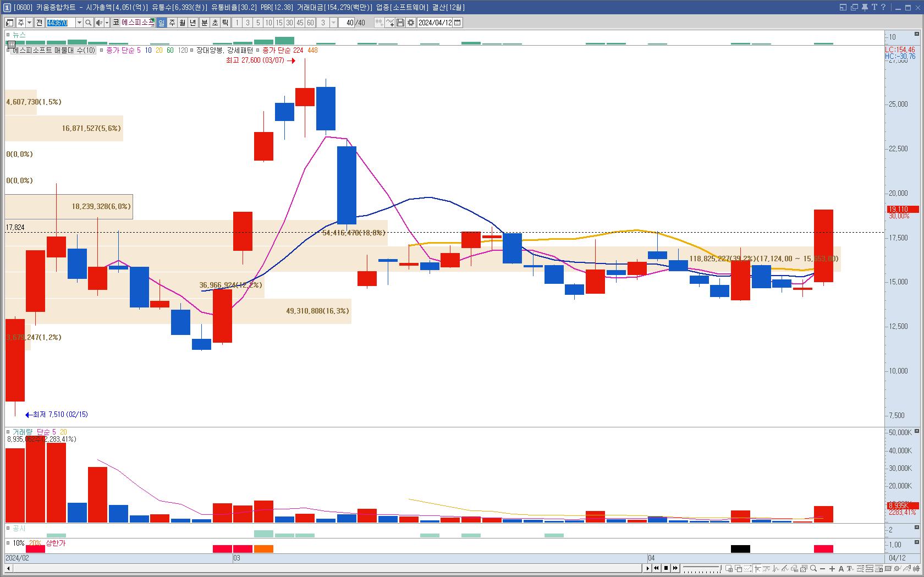Close the news panel with its small X

pyautogui.click(x=917, y=35)
